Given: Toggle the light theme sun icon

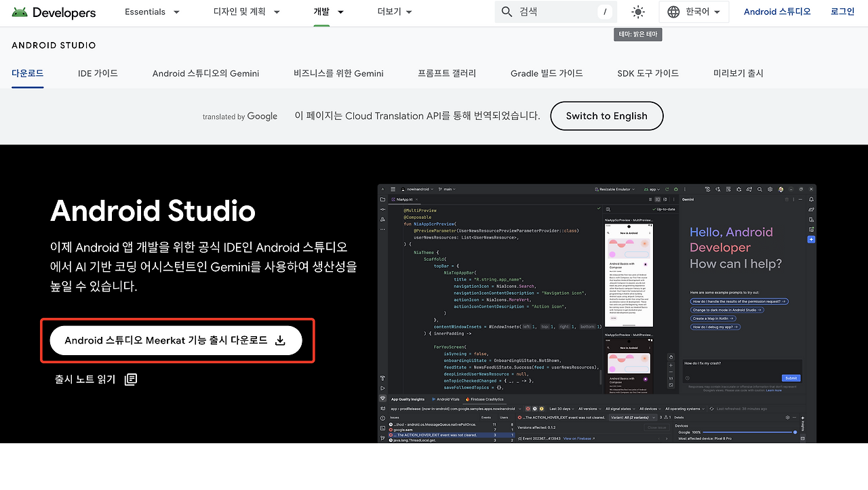Looking at the screenshot, I should coord(638,12).
